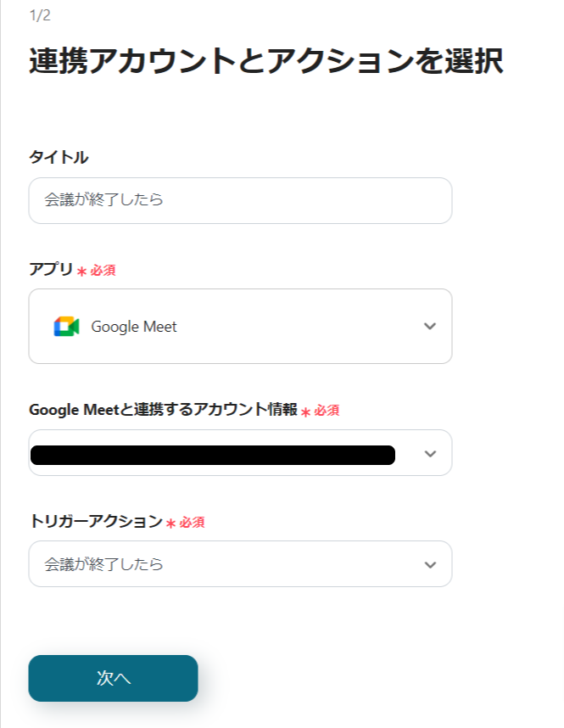
Task: Click the blacked-out account value
Action: pyautogui.click(x=212, y=455)
